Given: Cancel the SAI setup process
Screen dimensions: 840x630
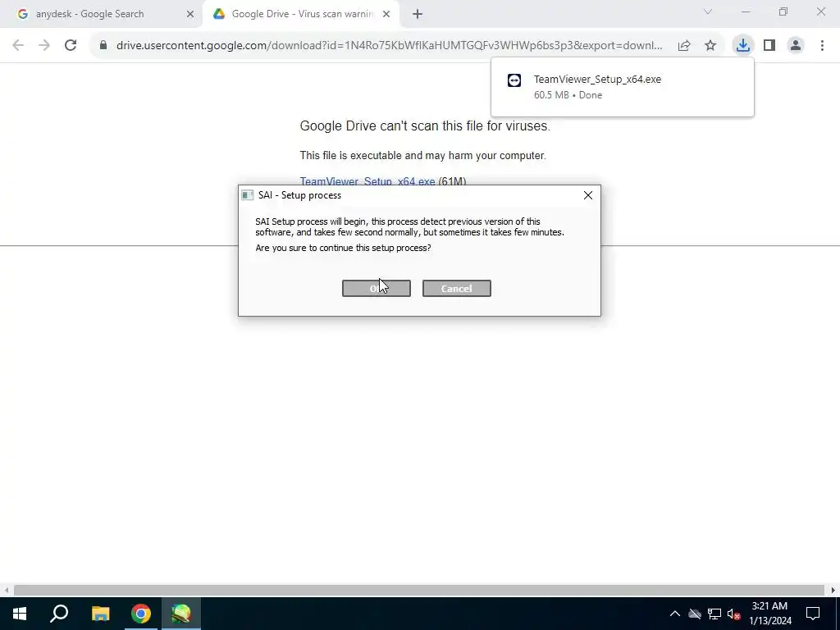Looking at the screenshot, I should pyautogui.click(x=456, y=288).
